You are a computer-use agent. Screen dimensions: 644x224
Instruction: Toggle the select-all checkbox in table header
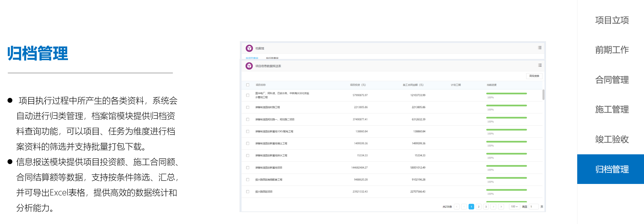click(248, 85)
